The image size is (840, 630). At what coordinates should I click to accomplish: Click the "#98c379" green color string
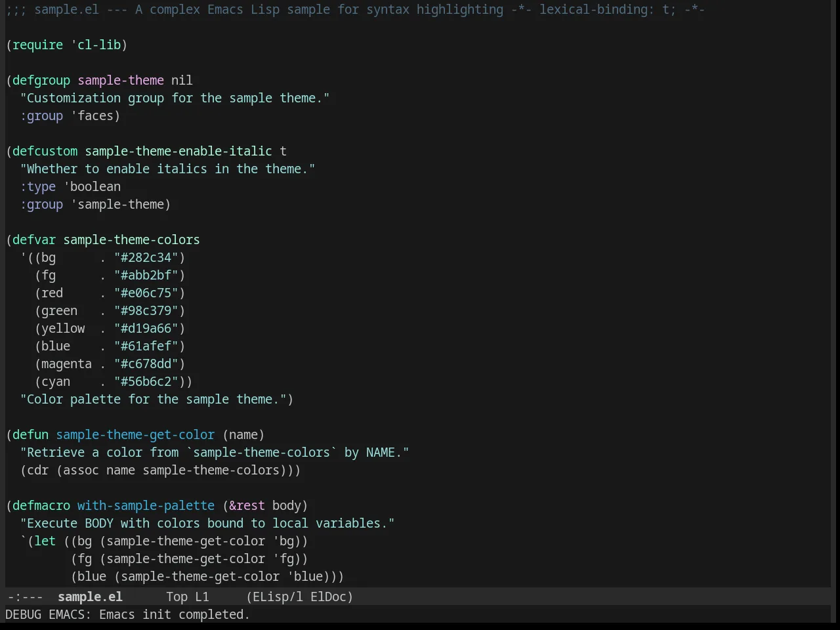tap(146, 310)
